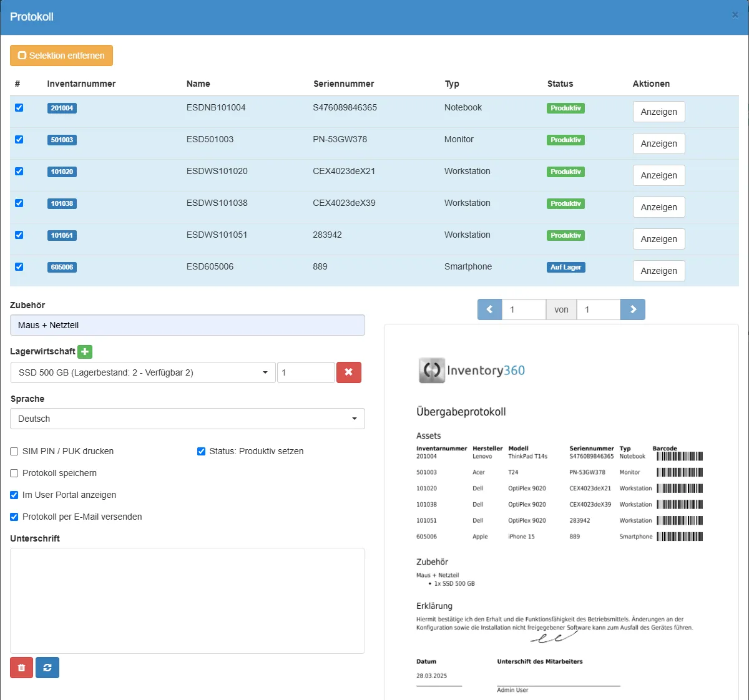Go to next page of protocol preview

click(633, 309)
